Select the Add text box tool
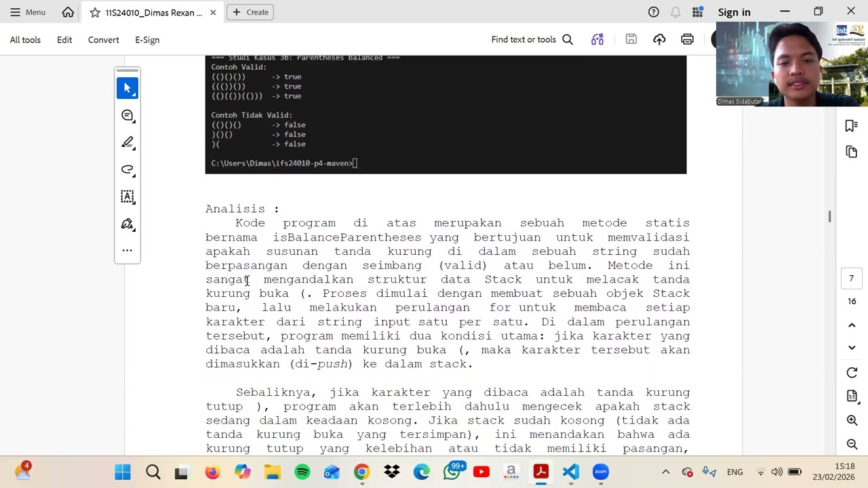868x488 pixels. tap(127, 197)
